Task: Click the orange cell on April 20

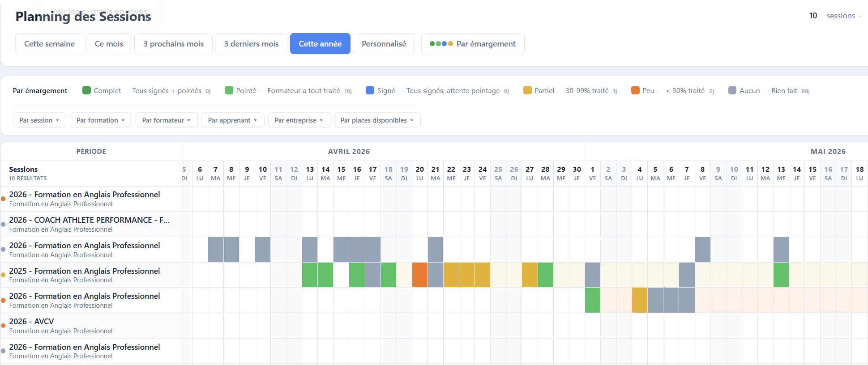Action: coord(420,275)
